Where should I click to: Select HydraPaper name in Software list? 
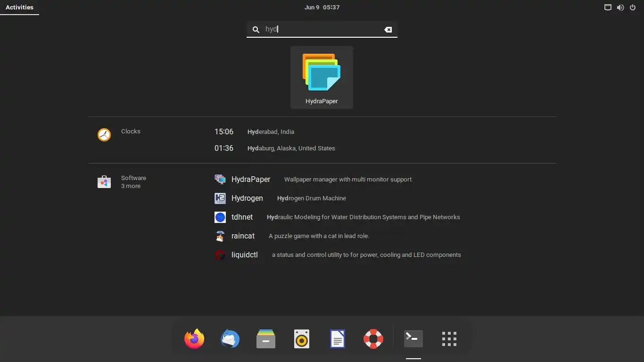(251, 179)
